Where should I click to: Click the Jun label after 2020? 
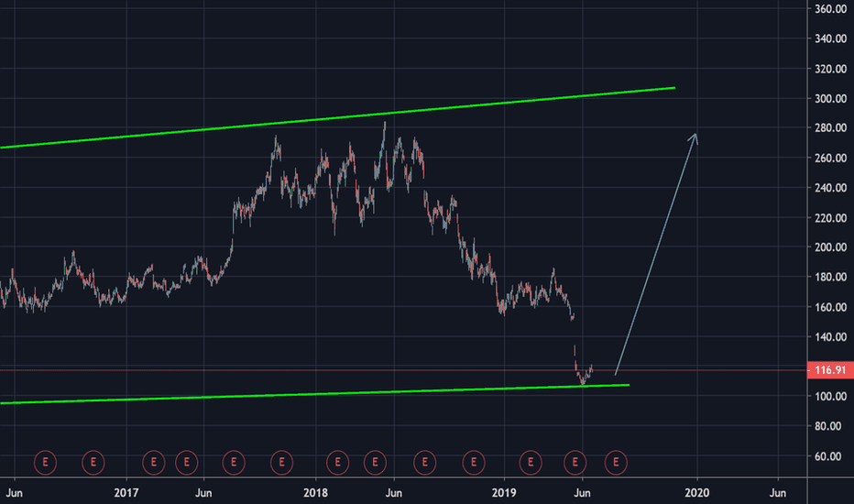coord(778,493)
